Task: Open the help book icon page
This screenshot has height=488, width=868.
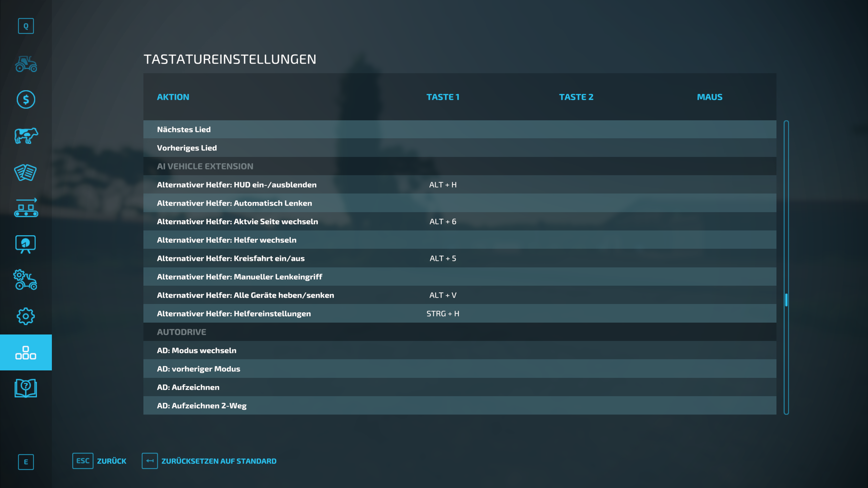Action: 26,388
